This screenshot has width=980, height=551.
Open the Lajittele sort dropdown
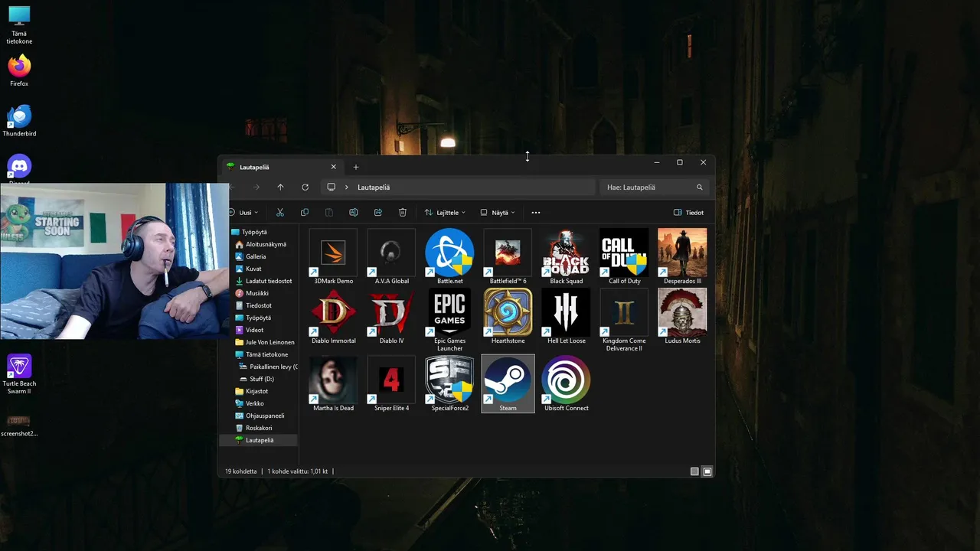coord(445,213)
